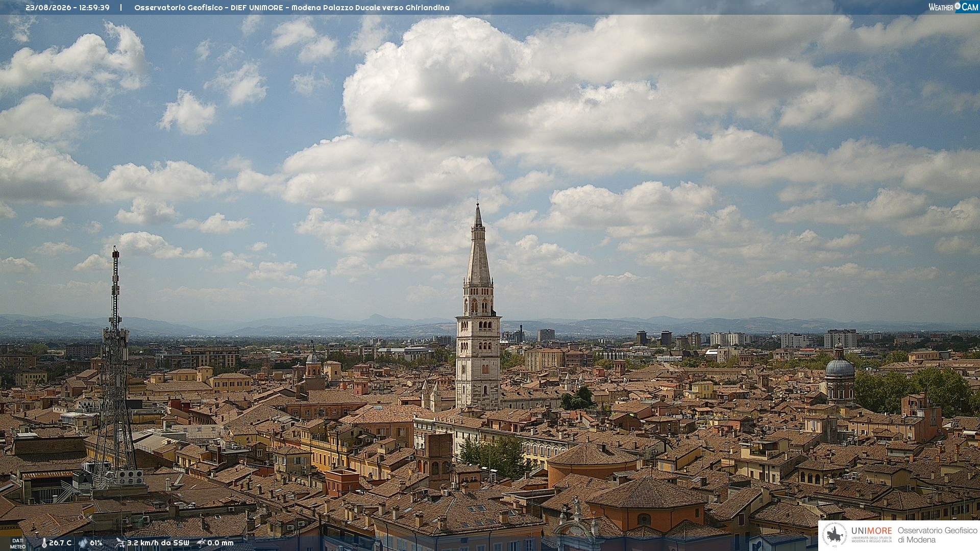980x551 pixels.
Task: Click the DATI METEO label
Action: (x=18, y=544)
